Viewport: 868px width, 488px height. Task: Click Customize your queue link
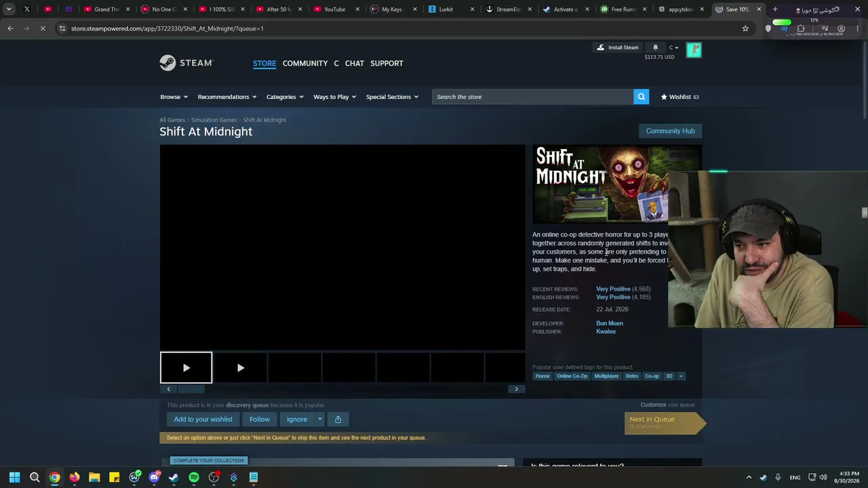[x=653, y=405]
